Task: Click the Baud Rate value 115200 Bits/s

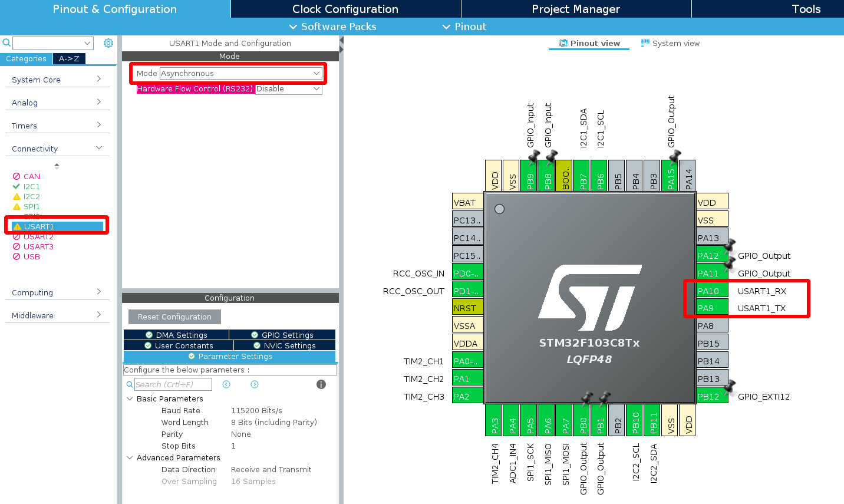Action: 256,410
